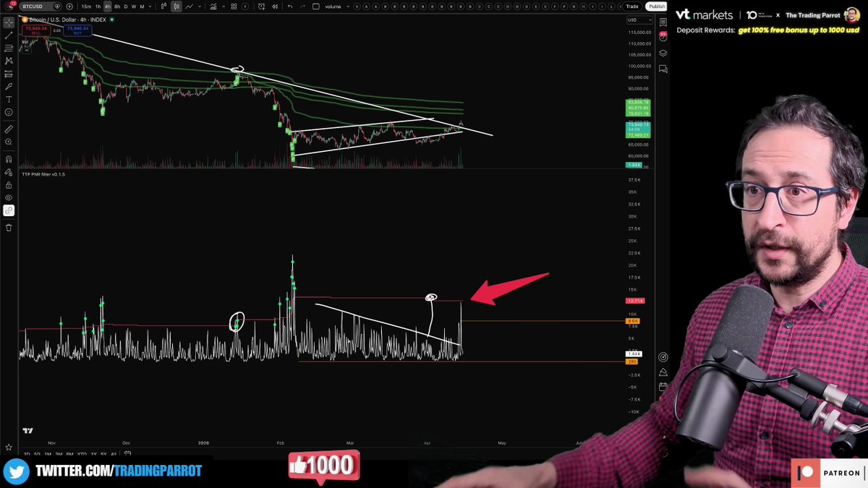This screenshot has height=488, width=868.
Task: Open the Indicators menu
Action: coord(213,7)
